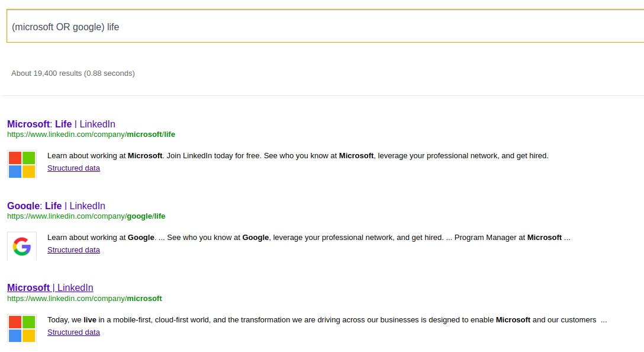The width and height of the screenshot is (644, 352).
Task: Click the linkedin.com/company/microsoft/life URL
Action: pos(91,135)
